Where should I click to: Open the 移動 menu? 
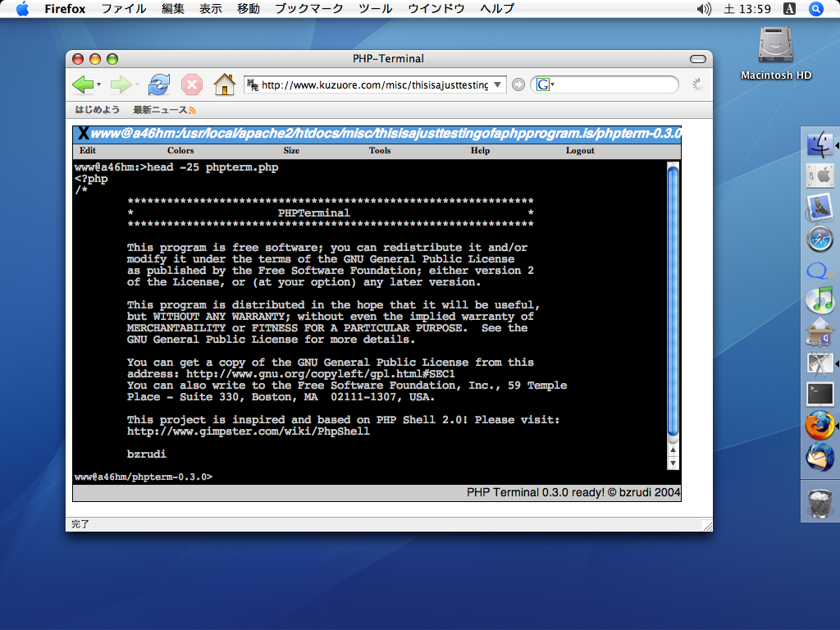point(248,8)
